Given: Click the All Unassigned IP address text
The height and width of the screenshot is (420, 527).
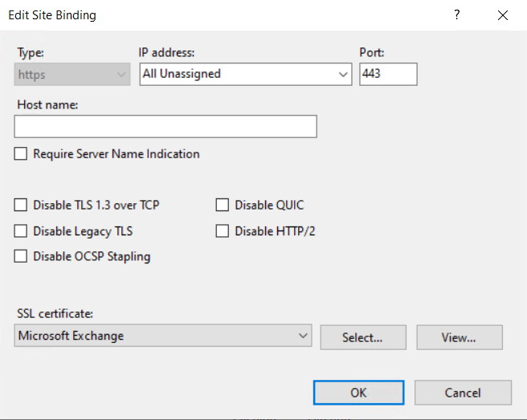Looking at the screenshot, I should [182, 74].
